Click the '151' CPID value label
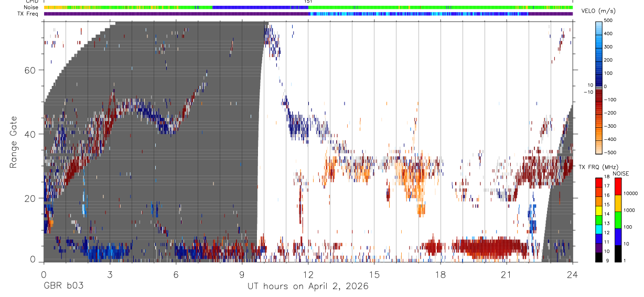The image size is (644, 297). point(308,2)
